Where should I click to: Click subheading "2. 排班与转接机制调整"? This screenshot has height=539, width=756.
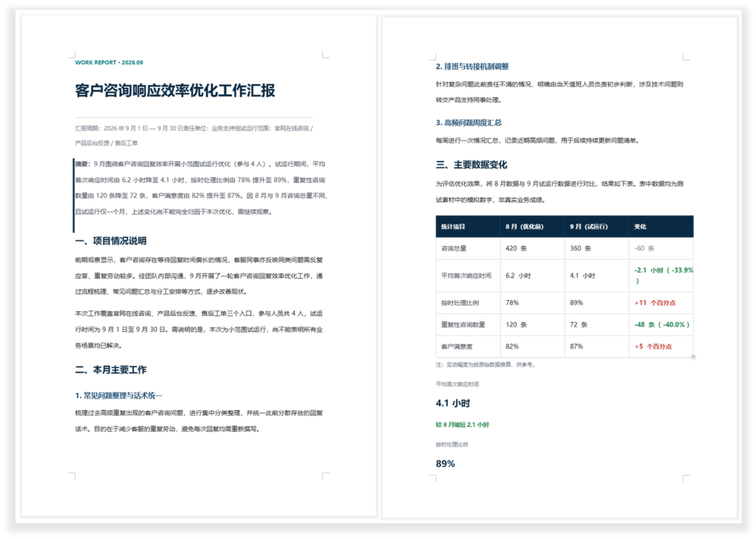472,66
